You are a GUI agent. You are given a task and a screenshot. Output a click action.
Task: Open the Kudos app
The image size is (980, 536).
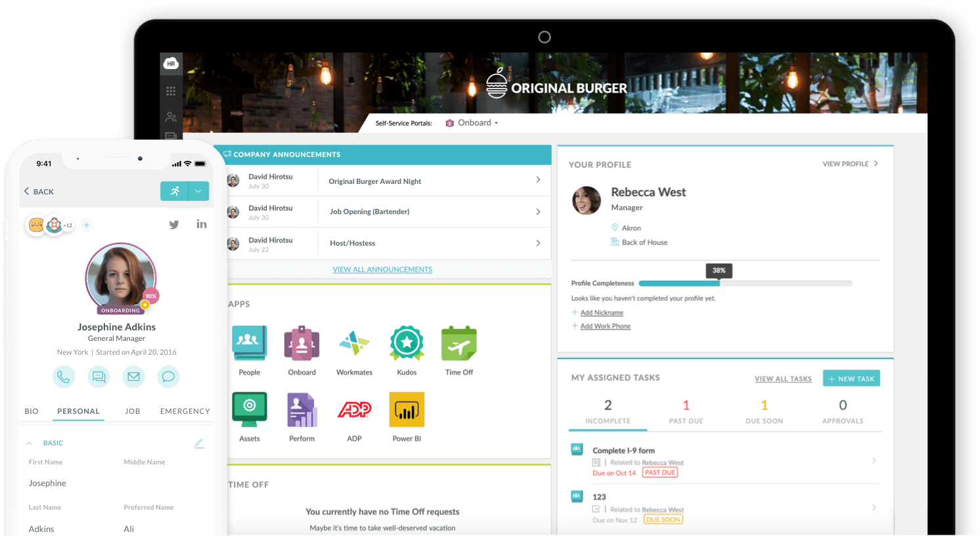pos(406,342)
